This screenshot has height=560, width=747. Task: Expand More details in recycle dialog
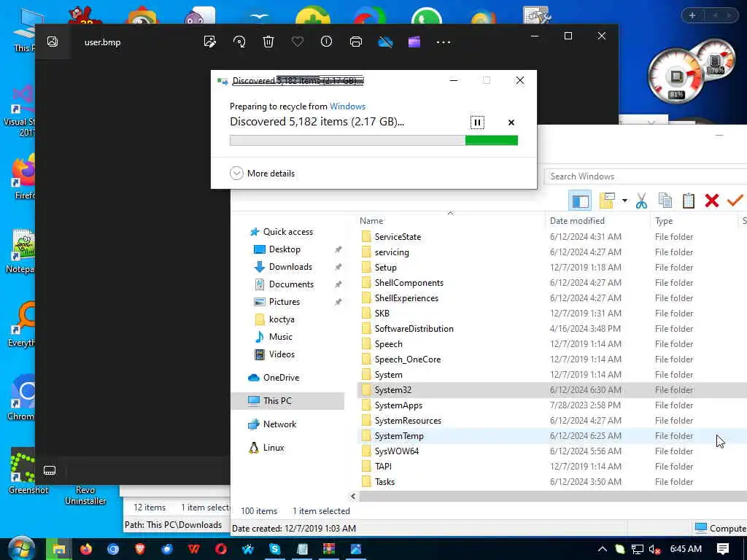pos(262,174)
